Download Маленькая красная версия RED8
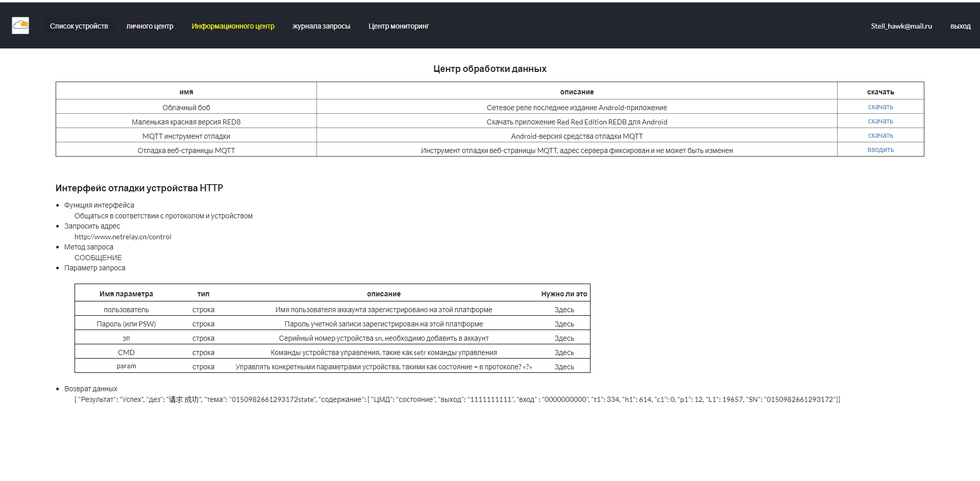 (880, 121)
